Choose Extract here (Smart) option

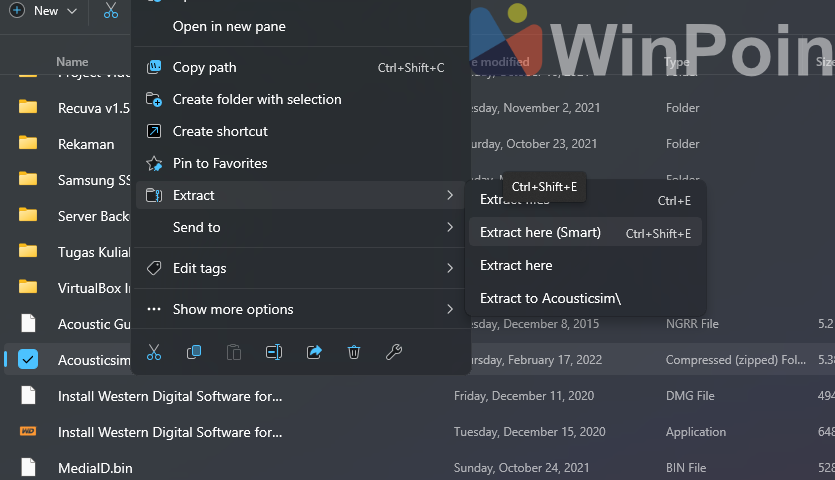pyautogui.click(x=540, y=233)
